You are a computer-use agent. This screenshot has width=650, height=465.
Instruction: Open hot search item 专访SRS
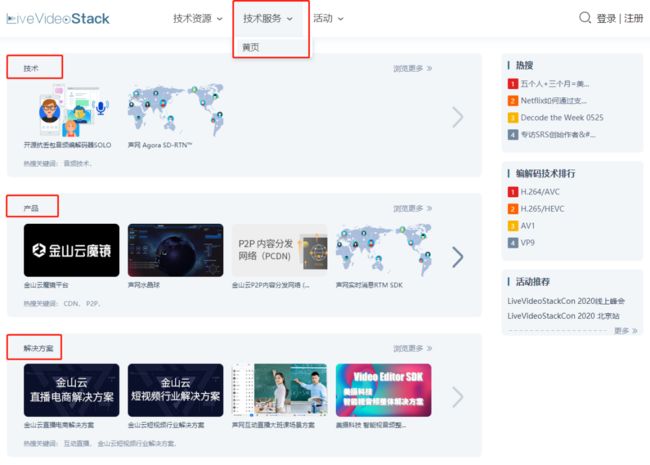tap(558, 135)
